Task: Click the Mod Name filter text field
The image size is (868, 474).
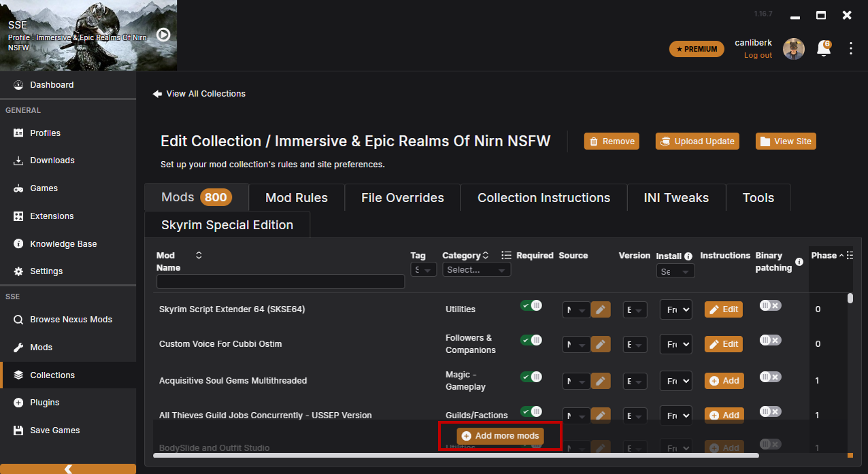Action: point(280,282)
